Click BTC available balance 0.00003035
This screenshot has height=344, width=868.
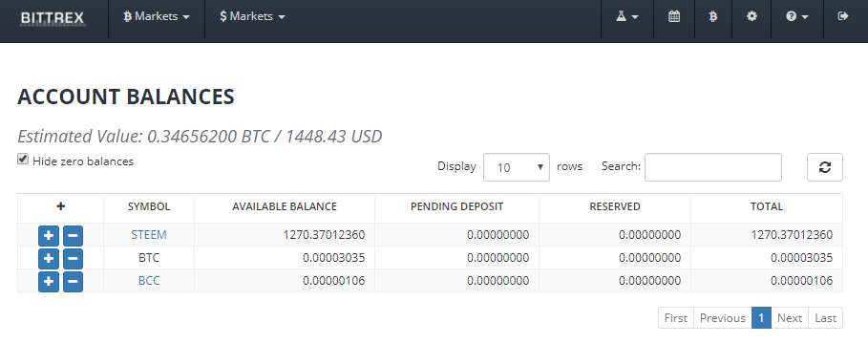click(x=334, y=258)
